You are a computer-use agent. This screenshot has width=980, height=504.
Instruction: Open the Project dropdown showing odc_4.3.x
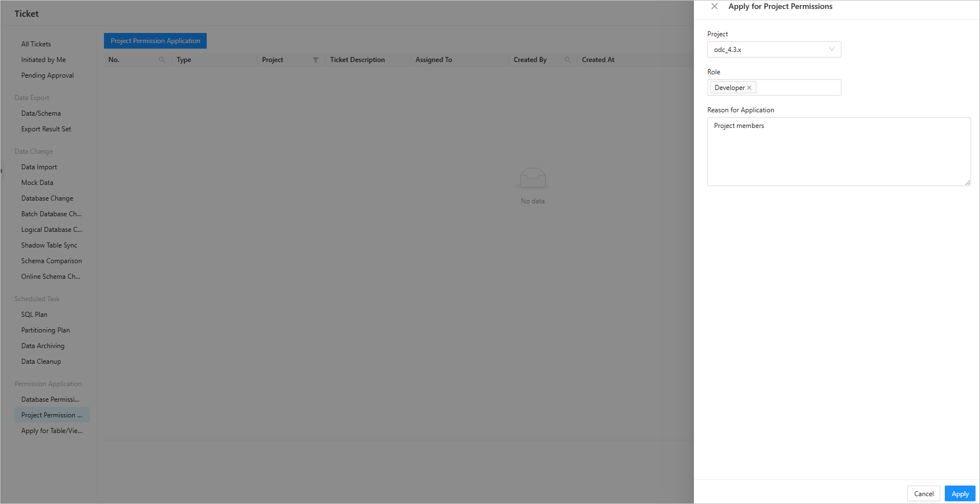tap(774, 50)
